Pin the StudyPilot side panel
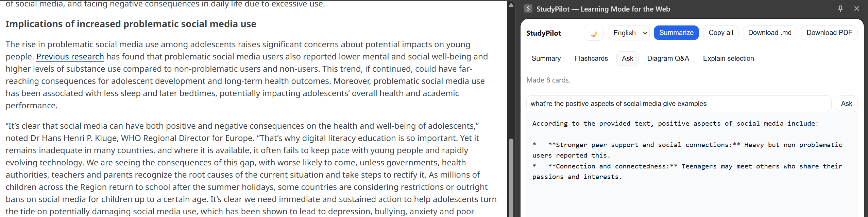This screenshot has width=868, height=217. click(840, 9)
